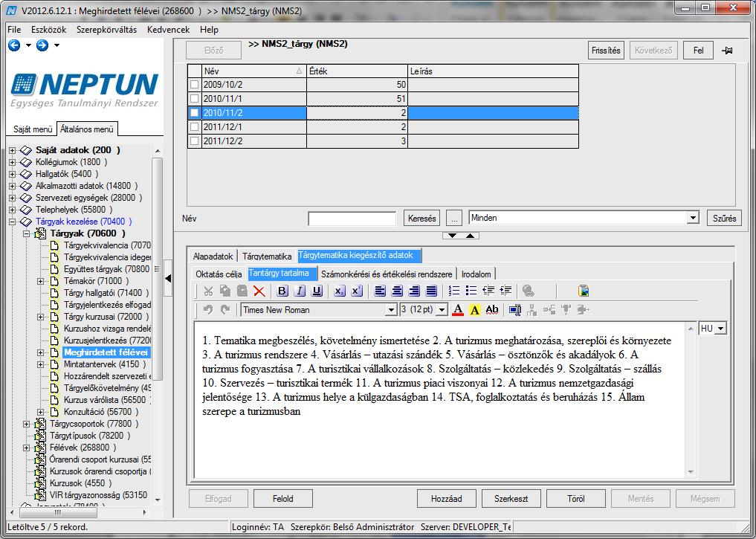Expand the Saját adatok tree node

coord(12,150)
